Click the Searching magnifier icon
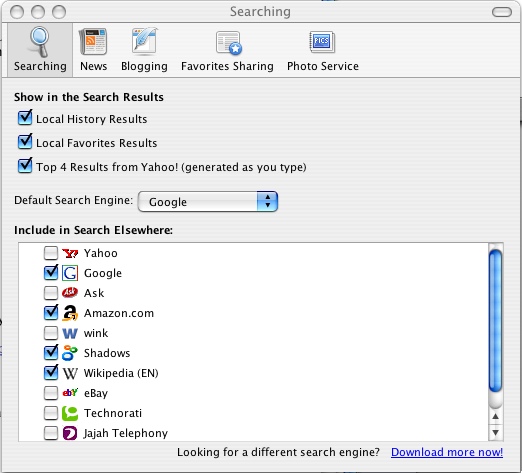The image size is (522, 473). pos(39,42)
